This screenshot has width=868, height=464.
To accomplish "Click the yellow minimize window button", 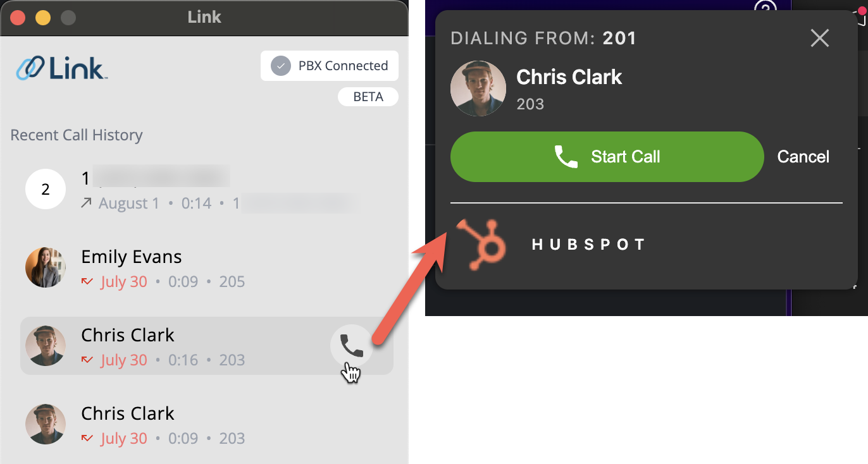I will pyautogui.click(x=43, y=18).
